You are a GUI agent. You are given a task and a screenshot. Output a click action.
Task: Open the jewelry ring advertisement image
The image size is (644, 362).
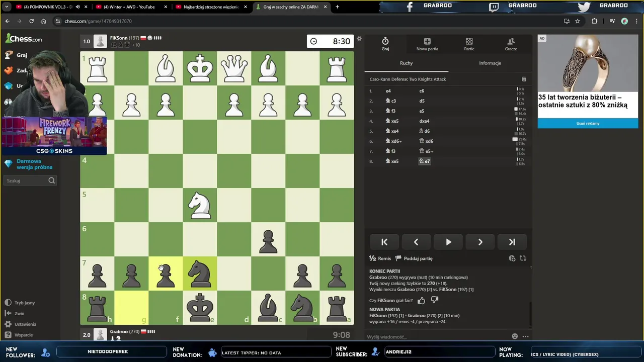coord(588,63)
